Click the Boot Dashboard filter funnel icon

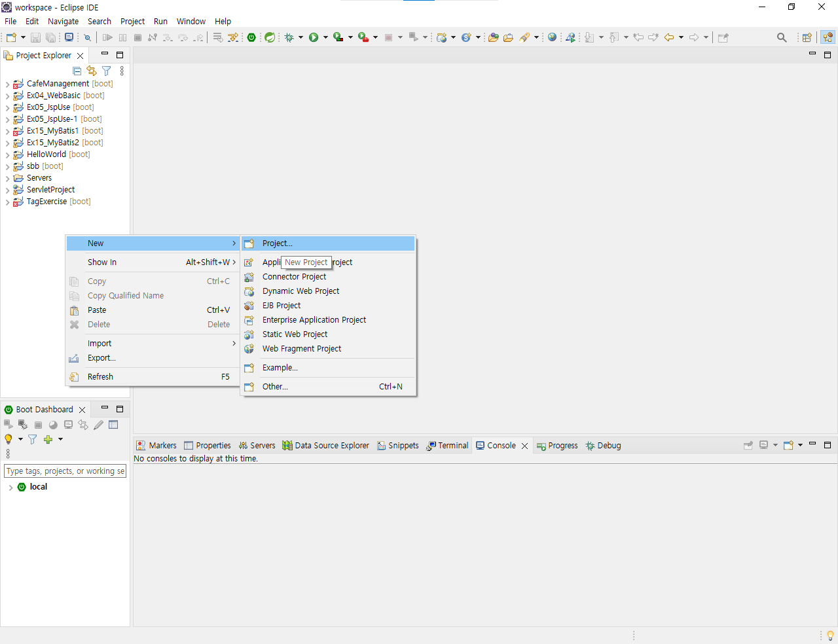click(32, 439)
